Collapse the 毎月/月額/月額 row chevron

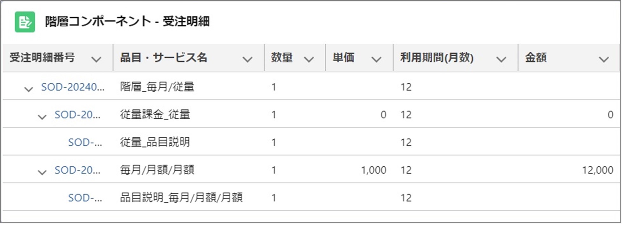pos(42,172)
